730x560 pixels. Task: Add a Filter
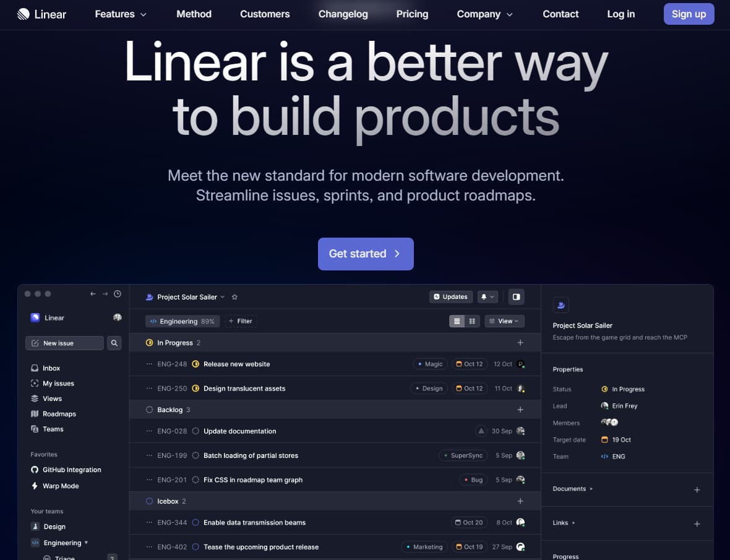[241, 321]
